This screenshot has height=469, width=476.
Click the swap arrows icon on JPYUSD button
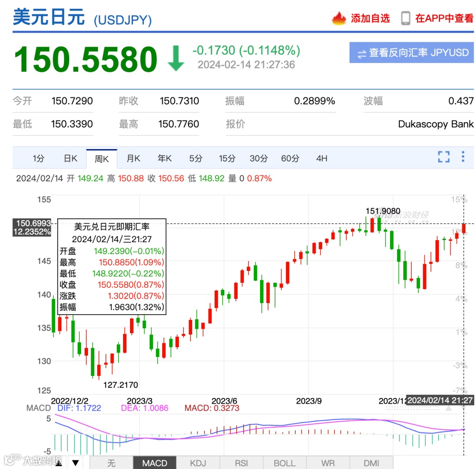pos(362,53)
